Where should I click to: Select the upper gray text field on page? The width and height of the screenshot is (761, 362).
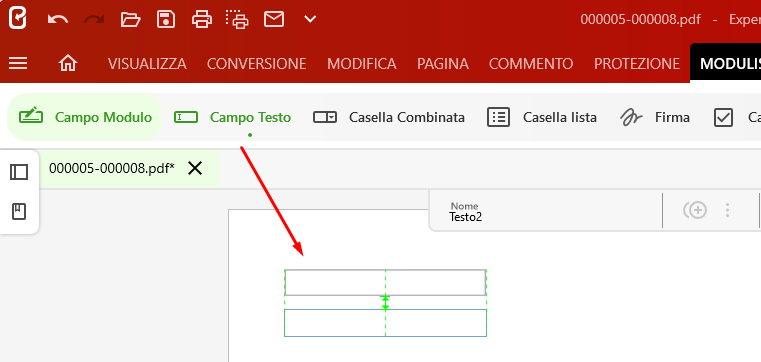click(x=385, y=282)
